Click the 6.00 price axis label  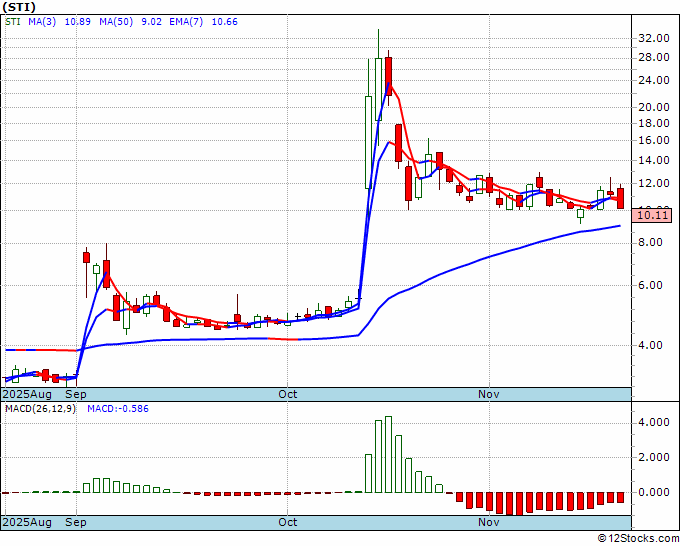[651, 285]
